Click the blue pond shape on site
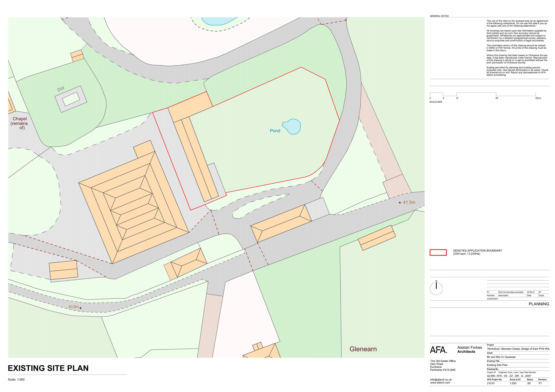The height and width of the screenshot is (392, 555). pyautogui.click(x=291, y=127)
